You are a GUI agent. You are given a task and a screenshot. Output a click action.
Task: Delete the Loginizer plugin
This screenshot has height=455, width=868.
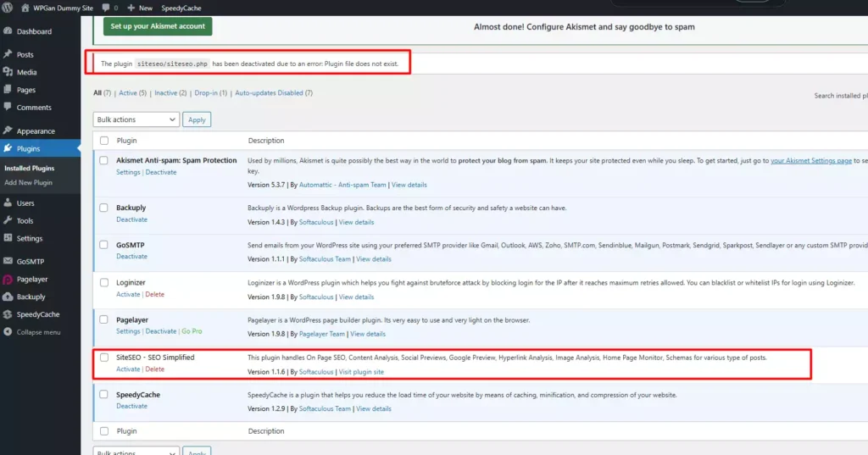[x=154, y=295]
